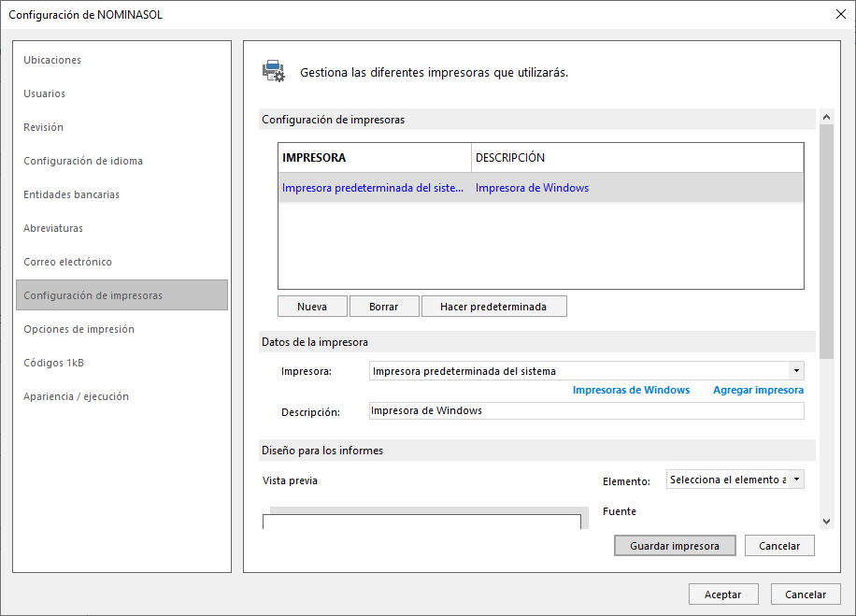
Task: Click the Vista previa preview box
Action: [421, 522]
